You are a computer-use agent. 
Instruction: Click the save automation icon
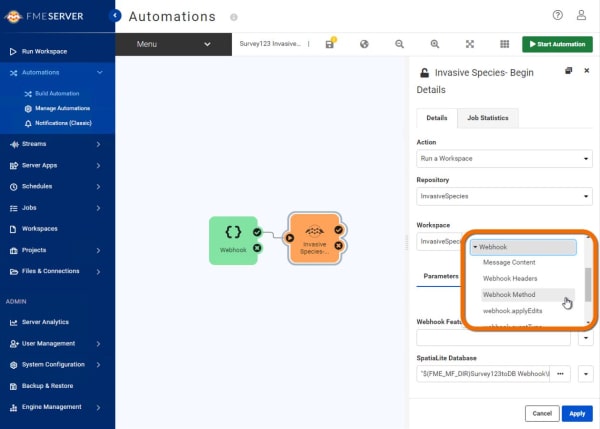[329, 44]
